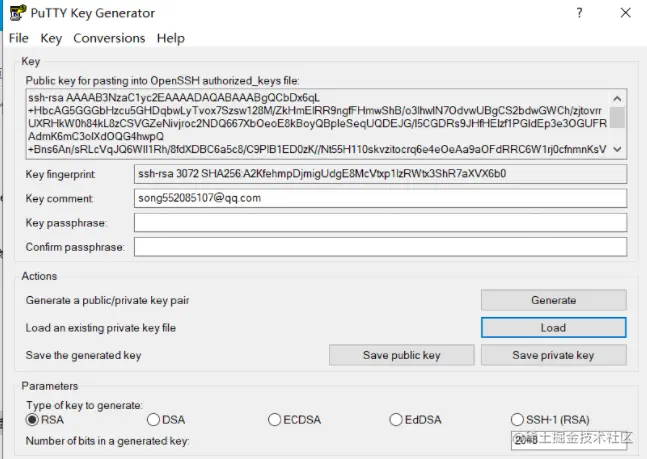Click the public key scrollbar up arrow
This screenshot has height=459, width=647.
(617, 98)
